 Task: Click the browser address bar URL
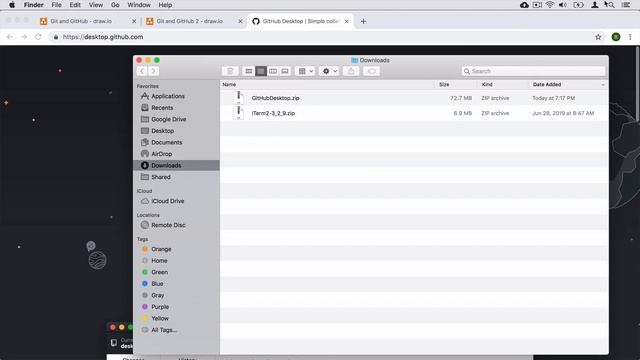103,37
